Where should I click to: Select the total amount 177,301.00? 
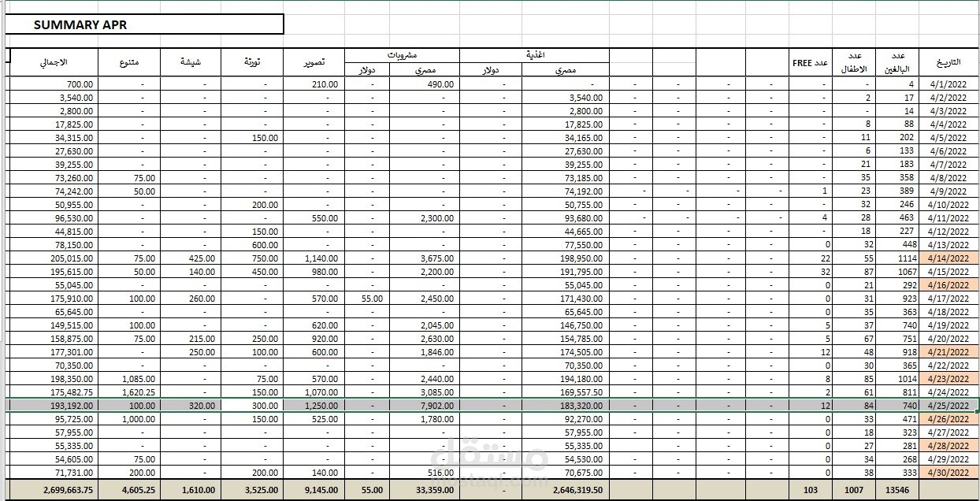point(52,351)
